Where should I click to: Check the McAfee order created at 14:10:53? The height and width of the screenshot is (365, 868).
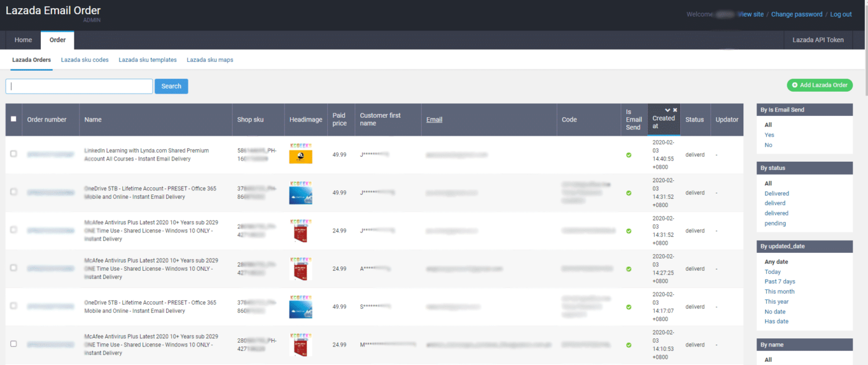(x=14, y=343)
